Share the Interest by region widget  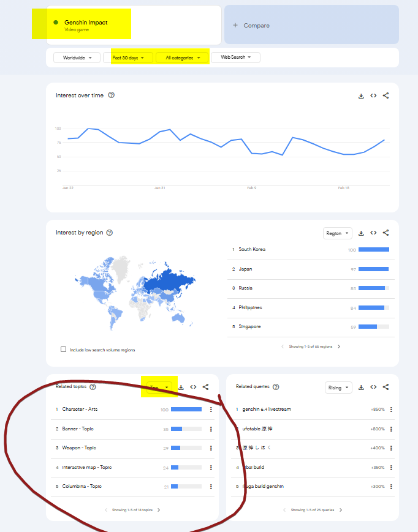[386, 233]
